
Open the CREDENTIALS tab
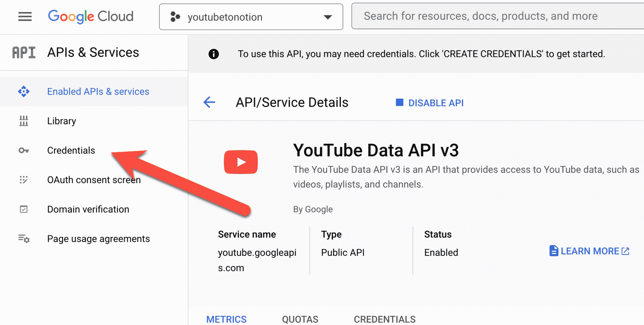[x=384, y=319]
